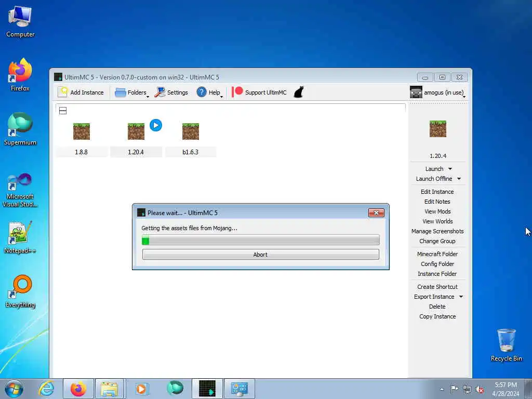
Task: Click Change Group
Action: pyautogui.click(x=437, y=241)
